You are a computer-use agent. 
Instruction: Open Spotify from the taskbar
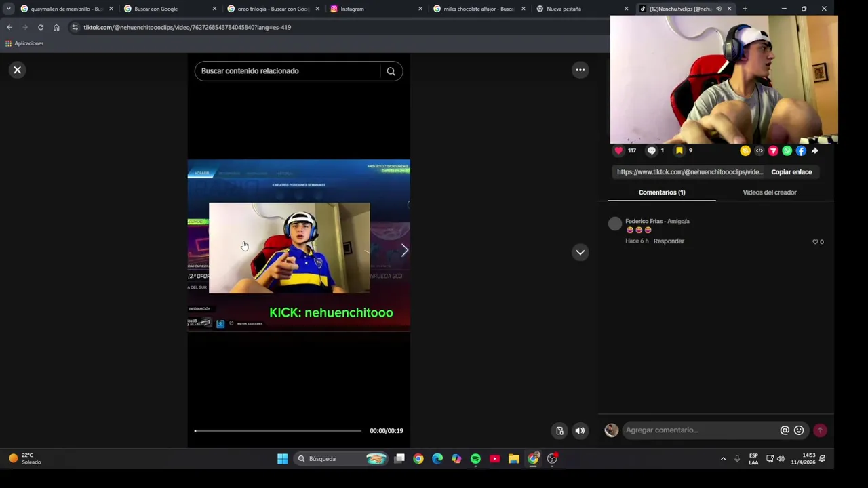pyautogui.click(x=475, y=459)
